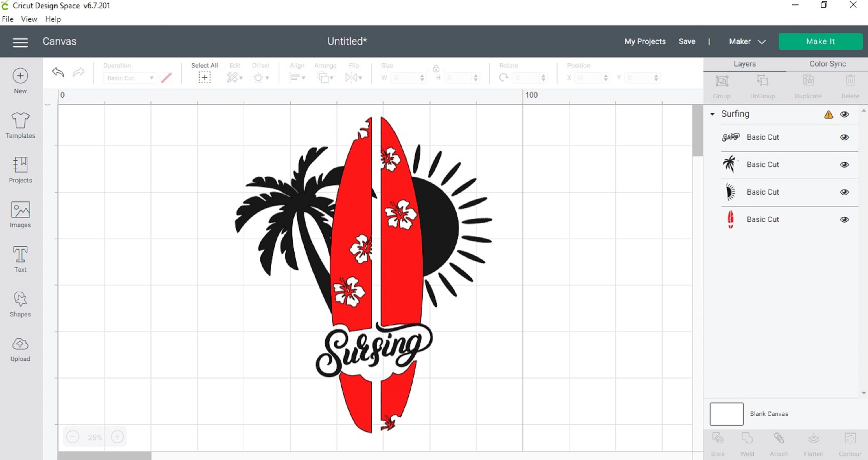This screenshot has height=460, width=868.
Task: Open the Maker machine dropdown
Action: (x=747, y=41)
